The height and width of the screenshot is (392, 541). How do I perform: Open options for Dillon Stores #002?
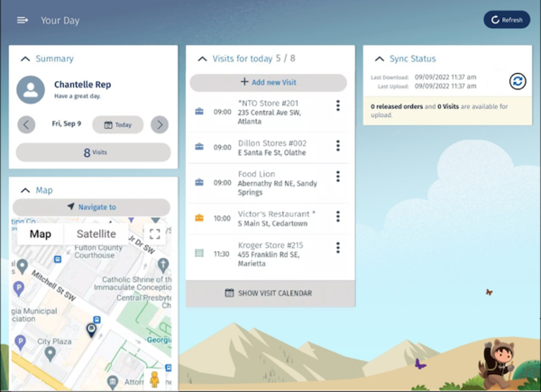(338, 145)
